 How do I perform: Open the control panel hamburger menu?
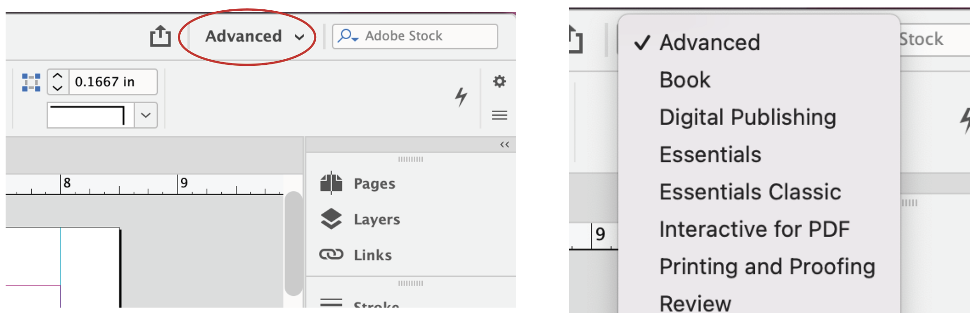click(x=499, y=115)
